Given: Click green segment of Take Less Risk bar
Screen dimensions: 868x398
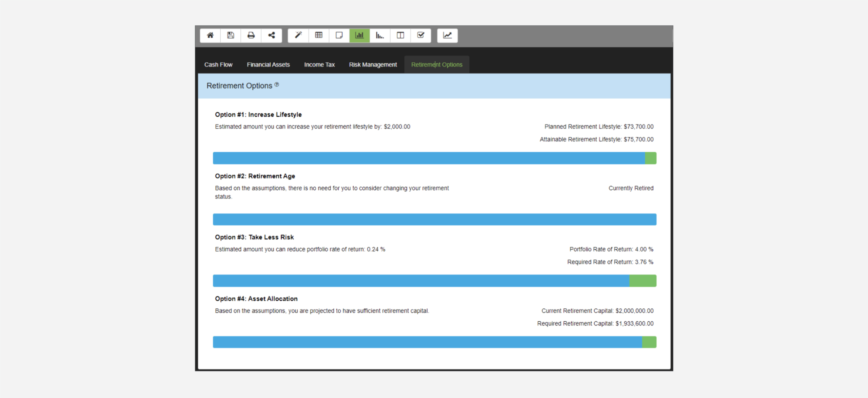Looking at the screenshot, I should [643, 281].
